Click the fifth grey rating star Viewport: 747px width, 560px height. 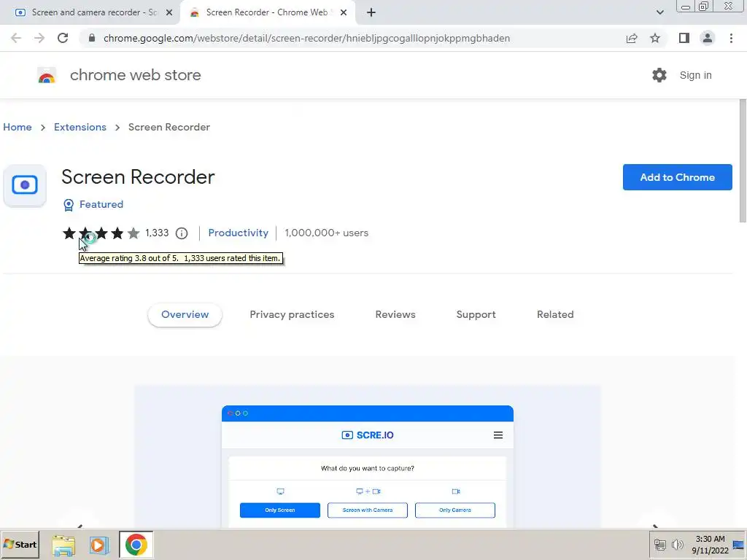pos(133,233)
